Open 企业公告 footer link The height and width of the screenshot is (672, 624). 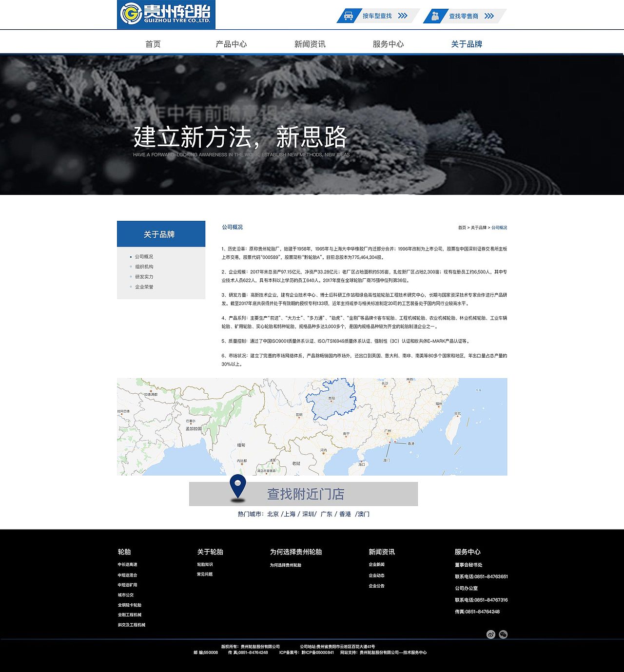click(376, 586)
